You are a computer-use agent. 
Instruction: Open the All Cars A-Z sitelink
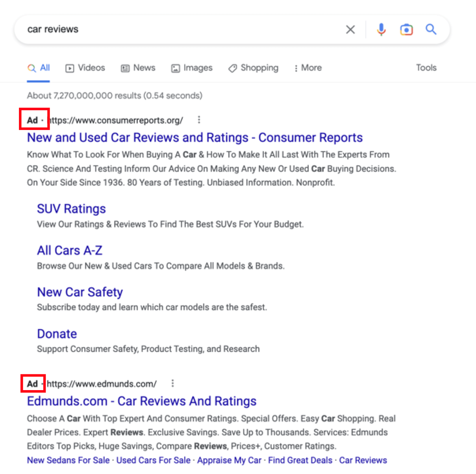pyautogui.click(x=70, y=250)
